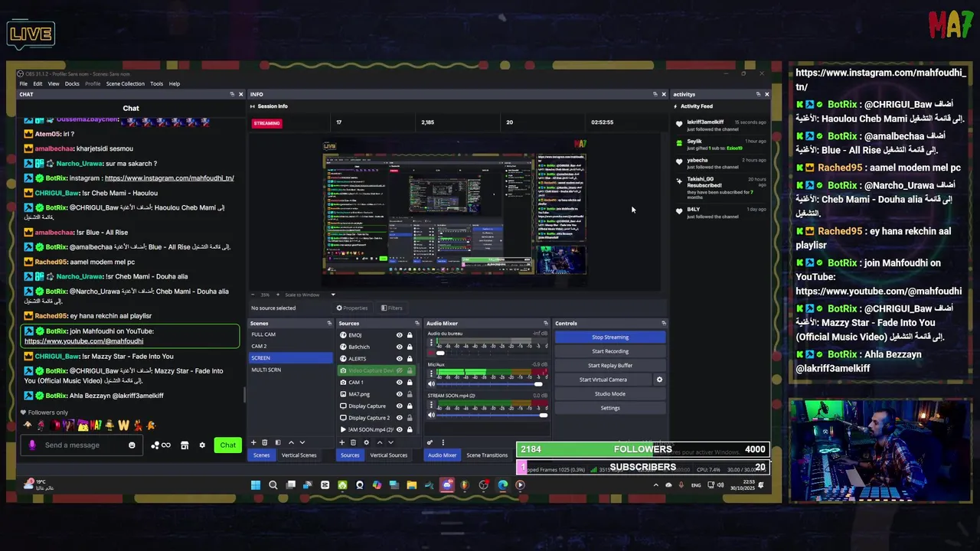This screenshot has width=980, height=551.
Task: Float the Sources dock with popout icon
Action: (417, 323)
